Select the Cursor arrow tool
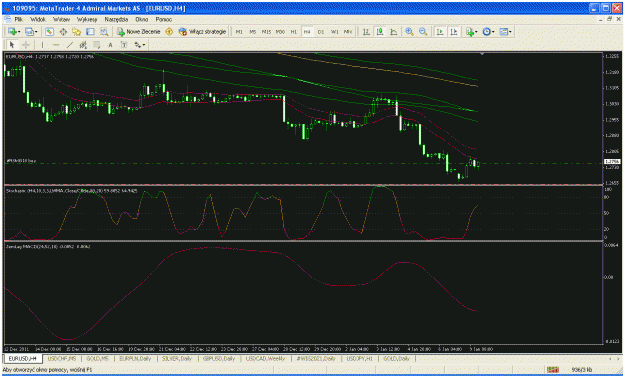This screenshot has width=625, height=376. point(12,45)
